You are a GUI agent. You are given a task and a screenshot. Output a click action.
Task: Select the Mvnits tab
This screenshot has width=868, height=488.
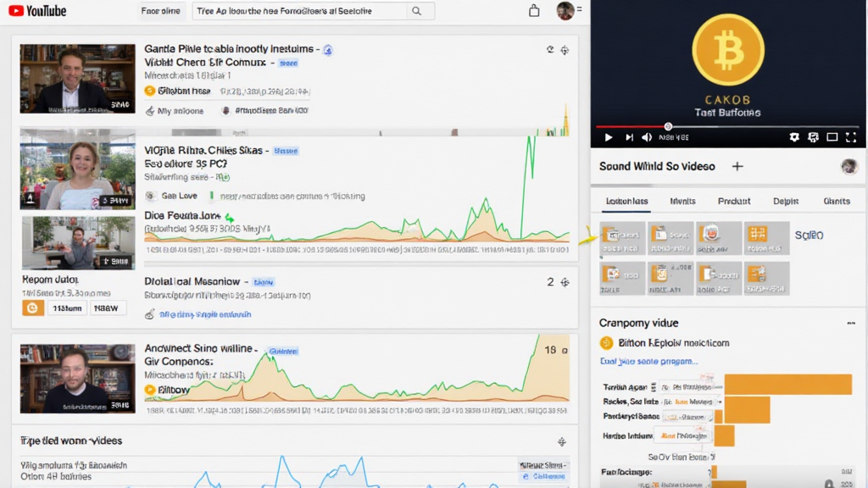[x=682, y=202]
